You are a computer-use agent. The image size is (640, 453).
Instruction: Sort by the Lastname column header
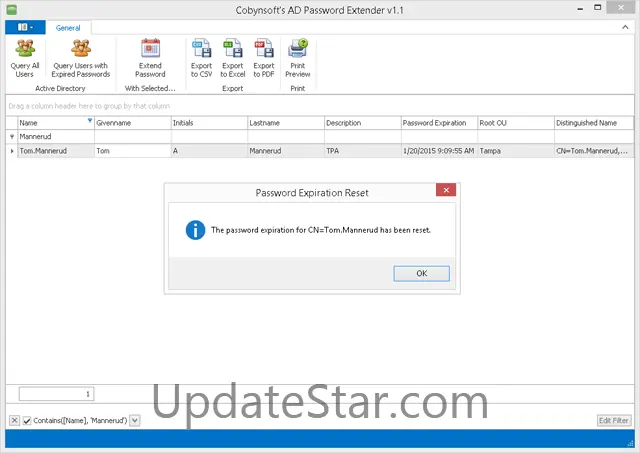(286, 123)
